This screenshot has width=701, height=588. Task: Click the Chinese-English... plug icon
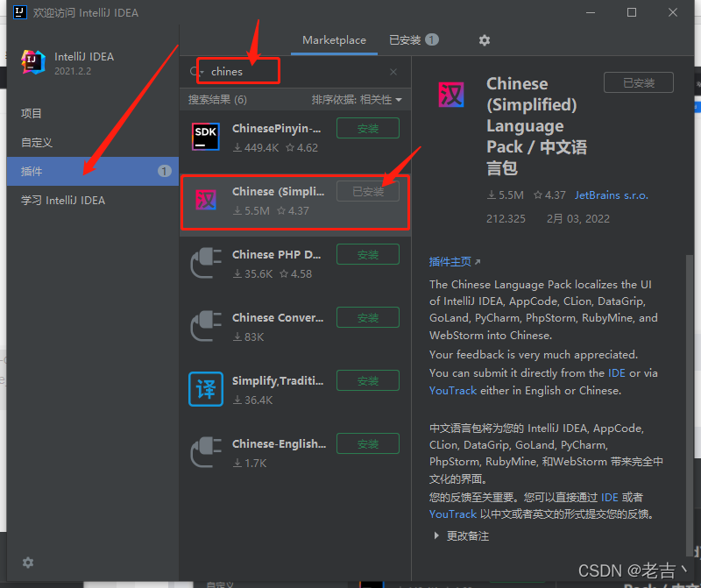pos(206,452)
